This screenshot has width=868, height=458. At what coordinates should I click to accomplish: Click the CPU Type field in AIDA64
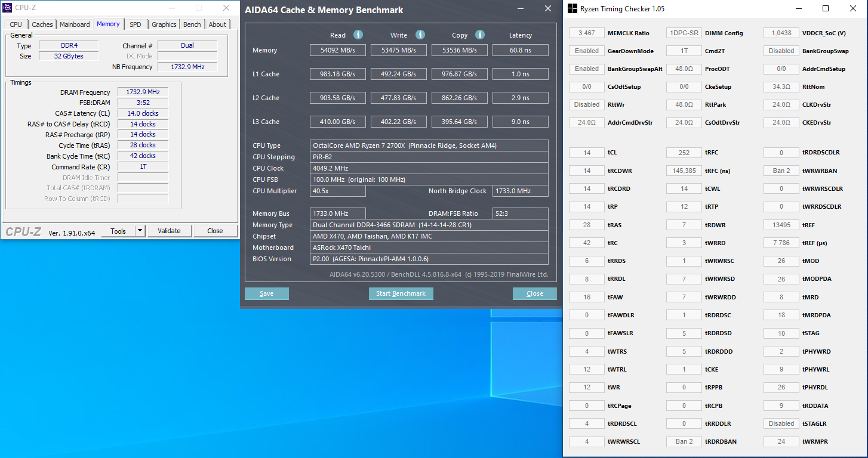coord(430,146)
